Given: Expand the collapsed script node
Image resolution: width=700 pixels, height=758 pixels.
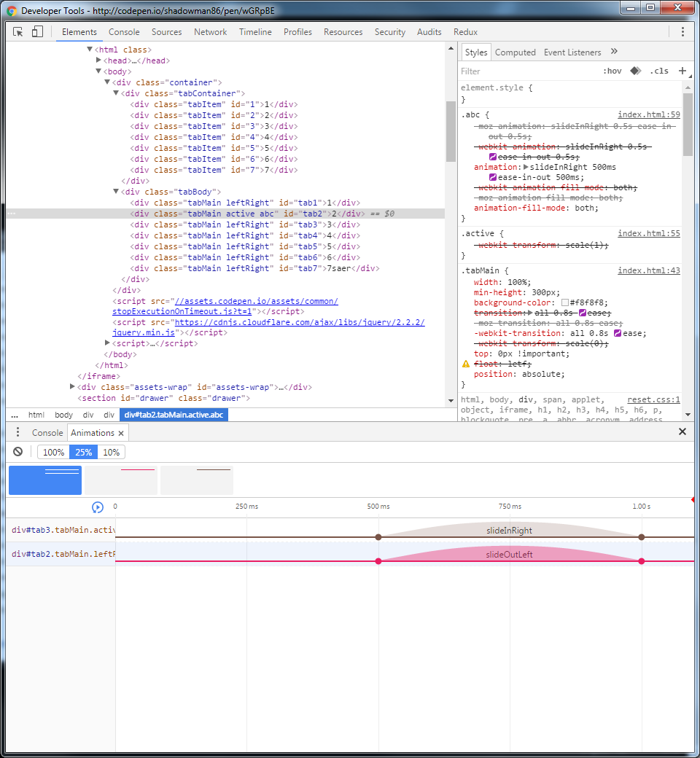Looking at the screenshot, I should (x=107, y=343).
